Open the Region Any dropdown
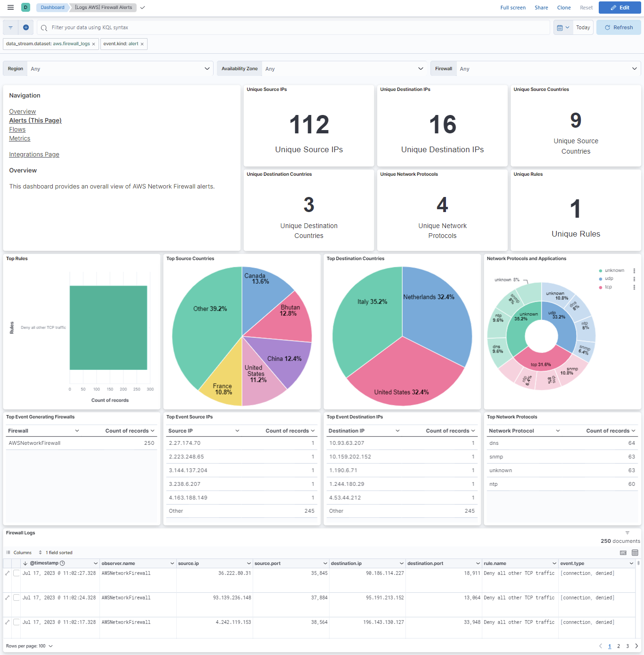This screenshot has height=655, width=644. tap(120, 68)
